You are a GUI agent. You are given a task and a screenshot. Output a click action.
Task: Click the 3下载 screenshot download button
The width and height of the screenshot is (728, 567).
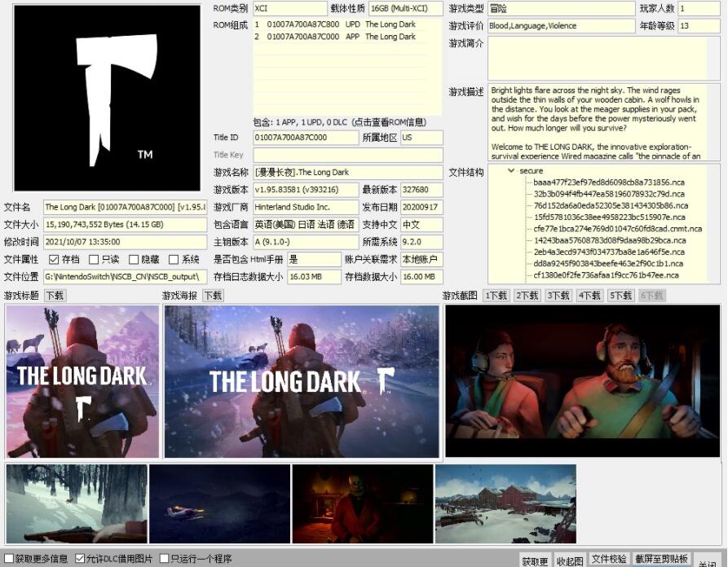pos(558,296)
